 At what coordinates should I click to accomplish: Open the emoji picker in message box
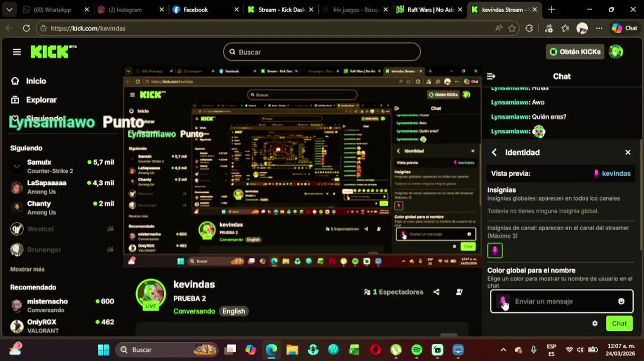point(621,301)
